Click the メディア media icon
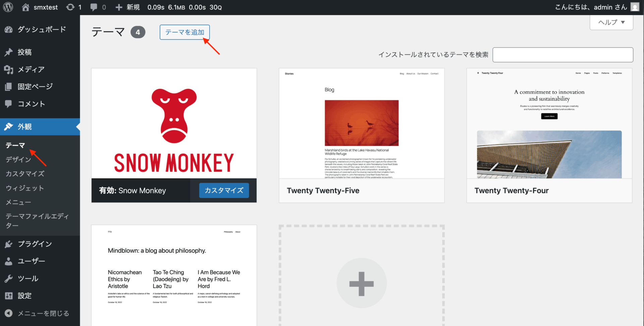Screen dimensions: 644x326 point(9,69)
